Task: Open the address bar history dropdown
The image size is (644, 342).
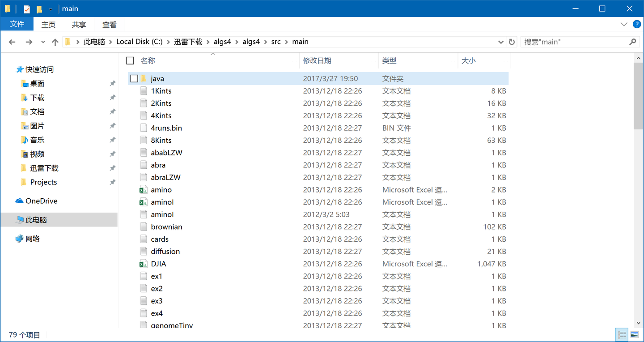Action: [x=501, y=42]
